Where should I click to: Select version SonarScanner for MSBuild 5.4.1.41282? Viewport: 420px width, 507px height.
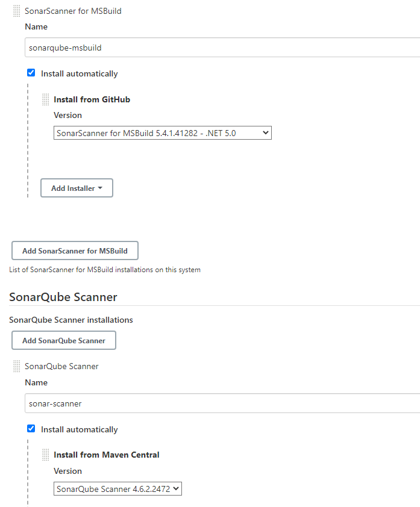coord(163,132)
